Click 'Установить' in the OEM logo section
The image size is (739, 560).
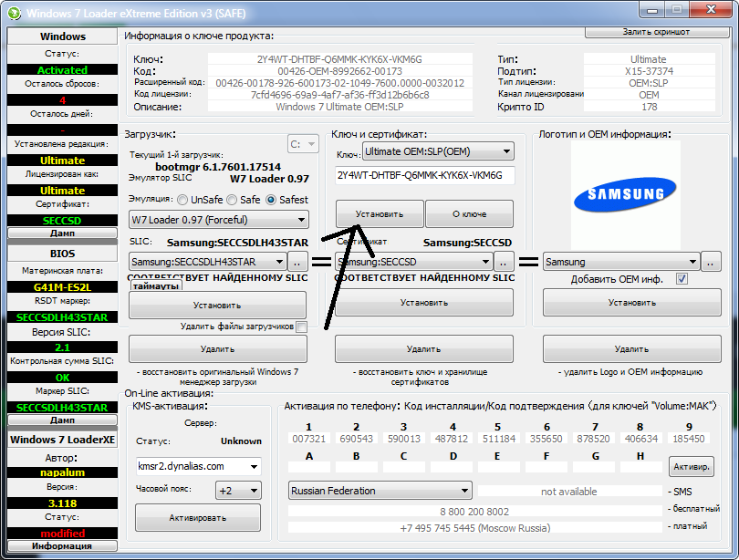pyautogui.click(x=632, y=303)
